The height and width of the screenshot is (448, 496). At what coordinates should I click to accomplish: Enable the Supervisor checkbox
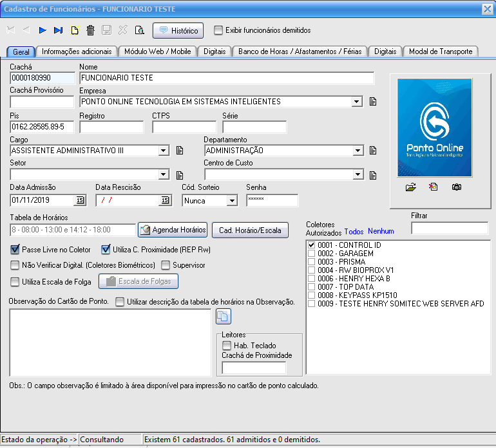click(x=166, y=265)
